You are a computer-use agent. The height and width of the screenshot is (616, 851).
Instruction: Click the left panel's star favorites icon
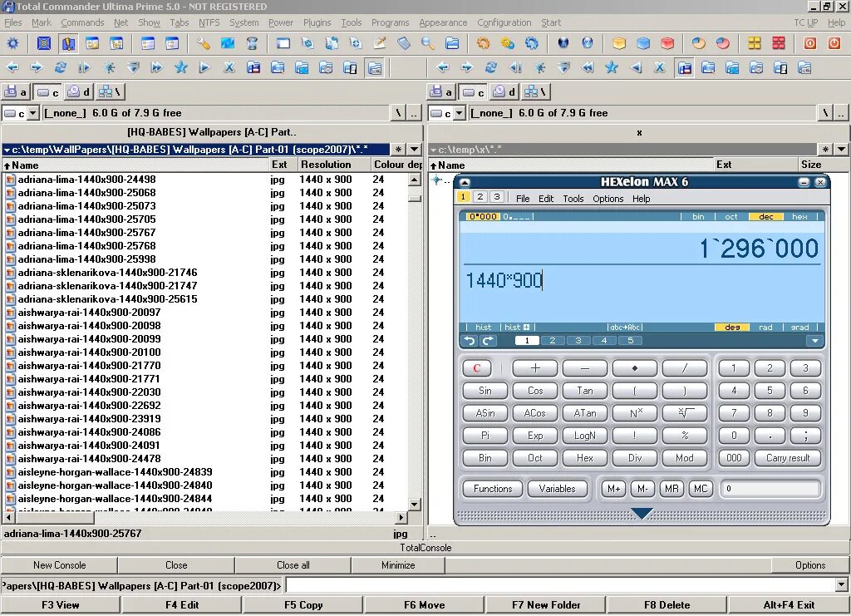pyautogui.click(x=180, y=67)
